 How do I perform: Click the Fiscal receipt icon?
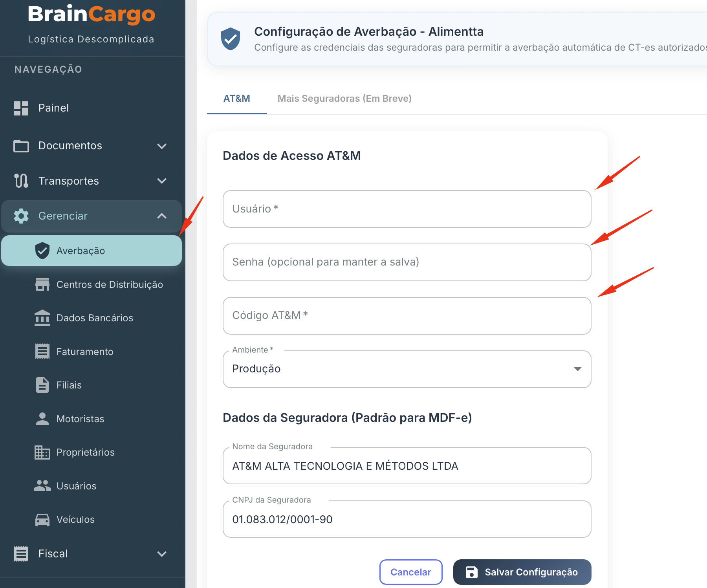(x=21, y=554)
